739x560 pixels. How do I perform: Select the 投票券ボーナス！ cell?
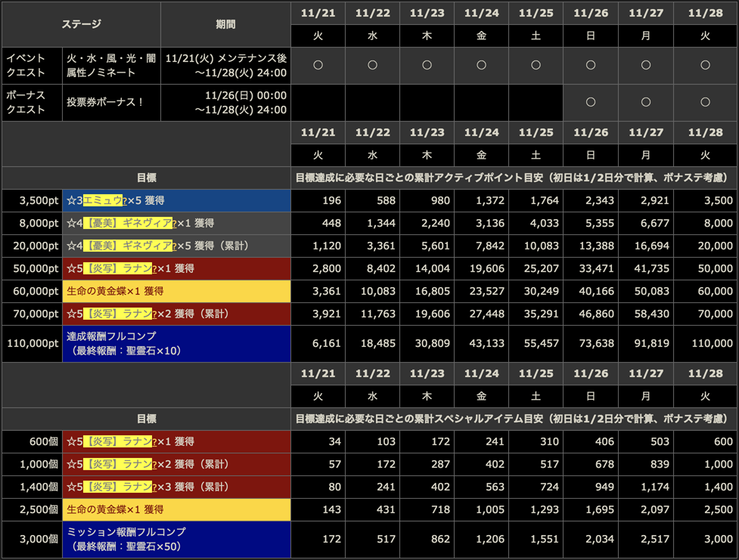(111, 103)
